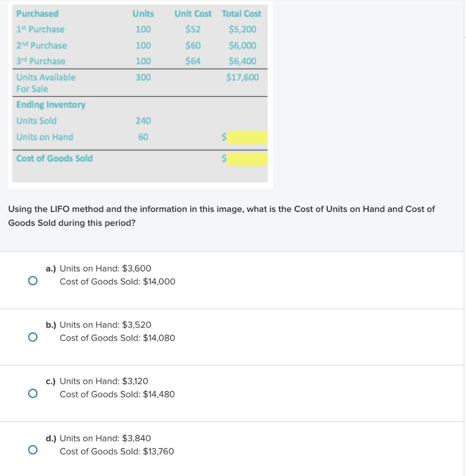Select the radio button for option c

click(x=33, y=393)
